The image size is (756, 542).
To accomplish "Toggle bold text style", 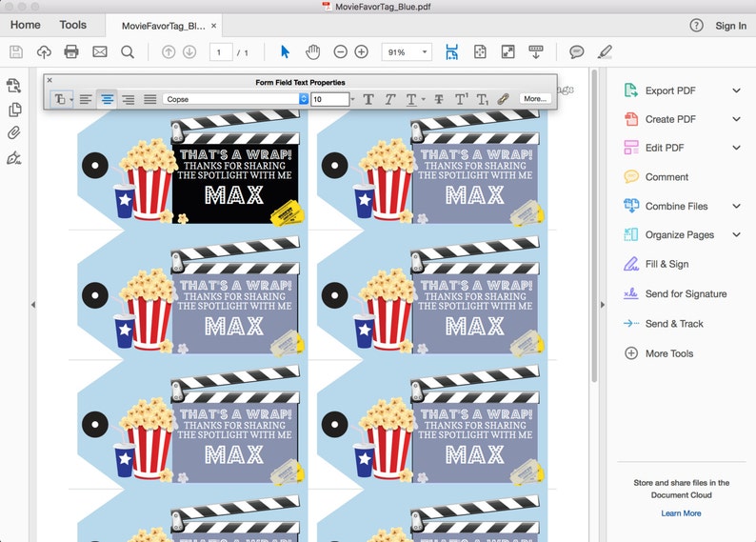I will (x=368, y=99).
